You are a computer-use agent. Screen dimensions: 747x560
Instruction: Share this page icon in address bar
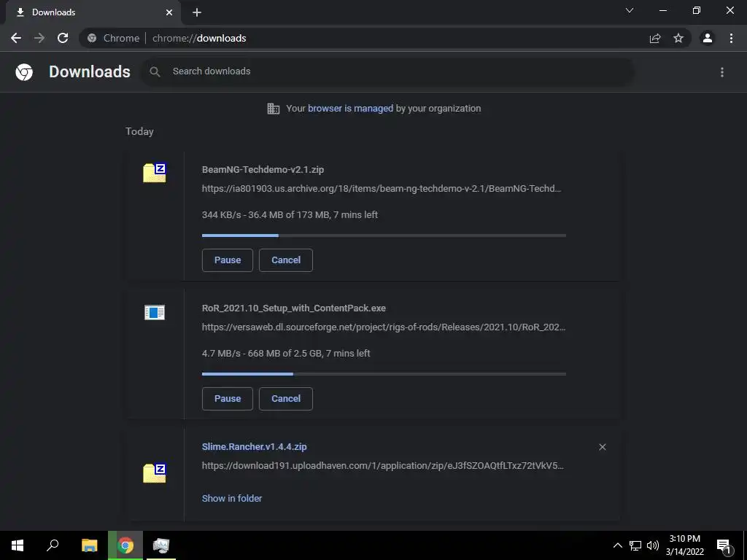click(655, 38)
